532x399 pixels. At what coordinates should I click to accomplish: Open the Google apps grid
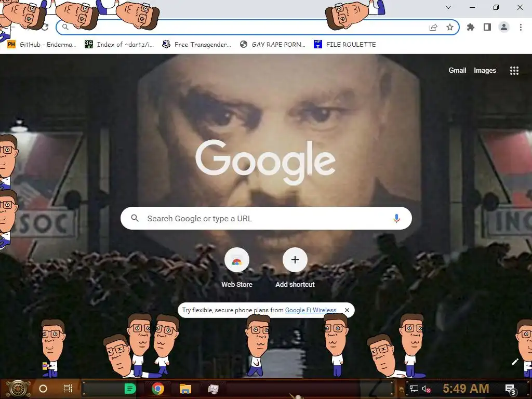point(514,71)
